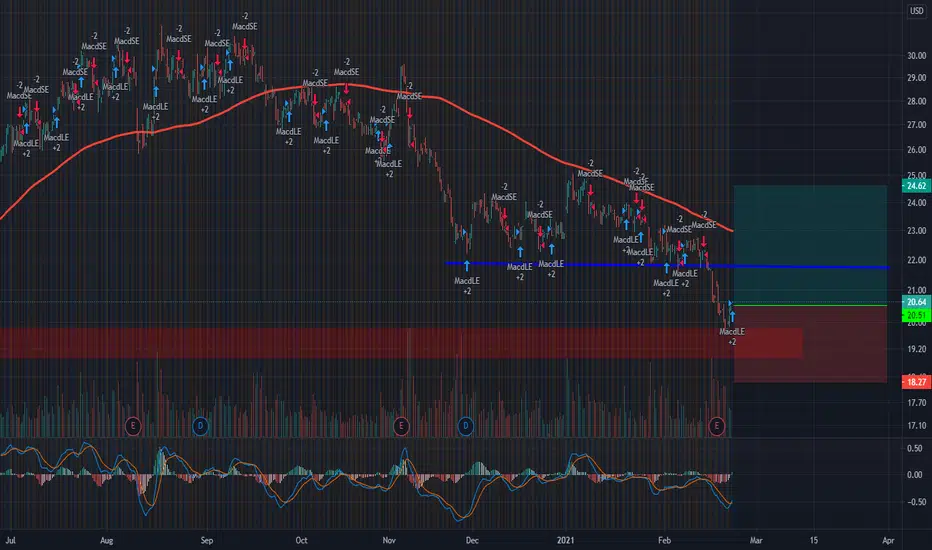Click the Mar label on the time axis
Image resolution: width=932 pixels, height=550 pixels.
(755, 540)
